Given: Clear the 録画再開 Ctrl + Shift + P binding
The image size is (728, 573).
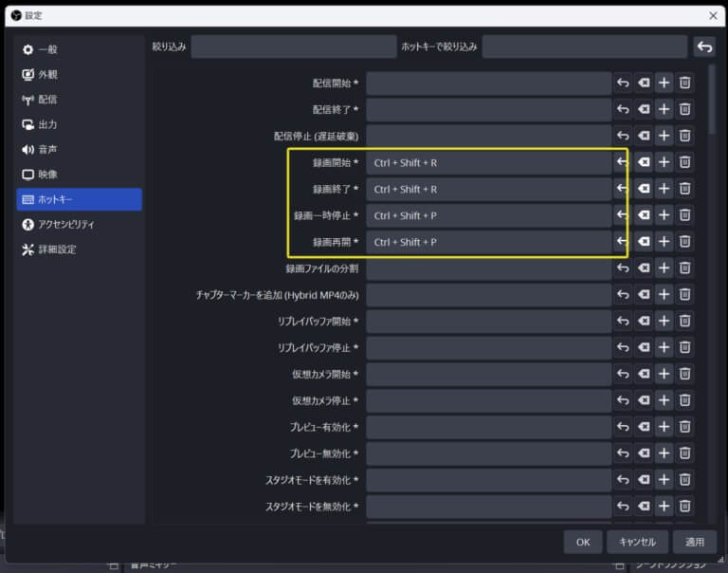Looking at the screenshot, I should click(644, 242).
